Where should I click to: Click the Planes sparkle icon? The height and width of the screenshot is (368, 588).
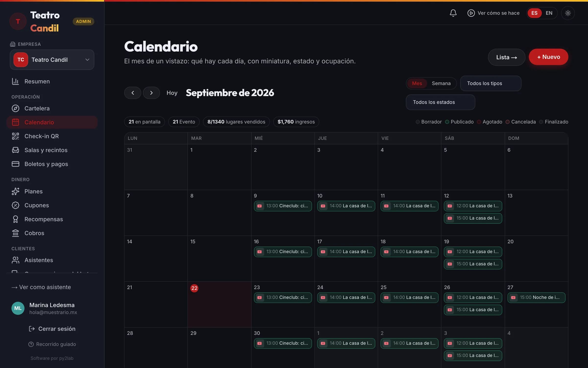[x=15, y=191]
